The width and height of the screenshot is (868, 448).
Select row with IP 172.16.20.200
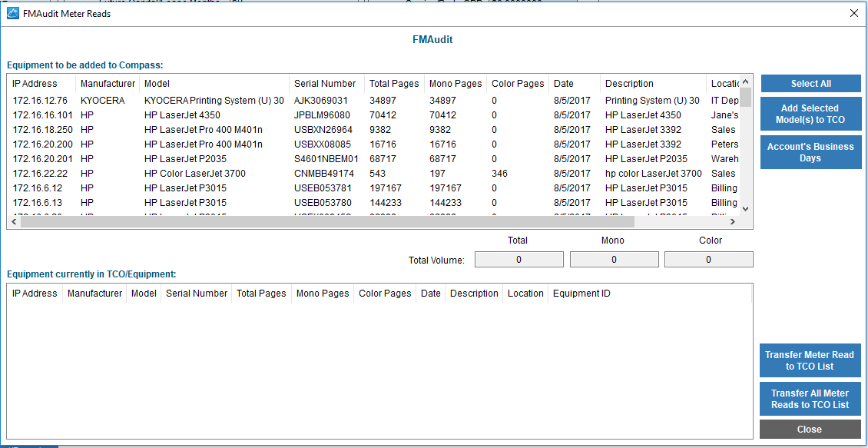[373, 144]
